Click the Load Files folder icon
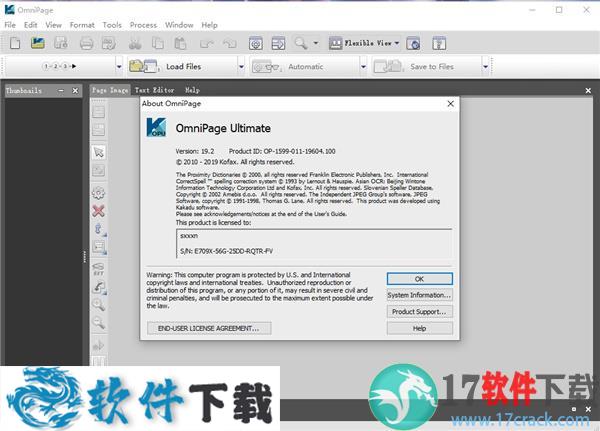This screenshot has height=431, width=600. pos(143,66)
